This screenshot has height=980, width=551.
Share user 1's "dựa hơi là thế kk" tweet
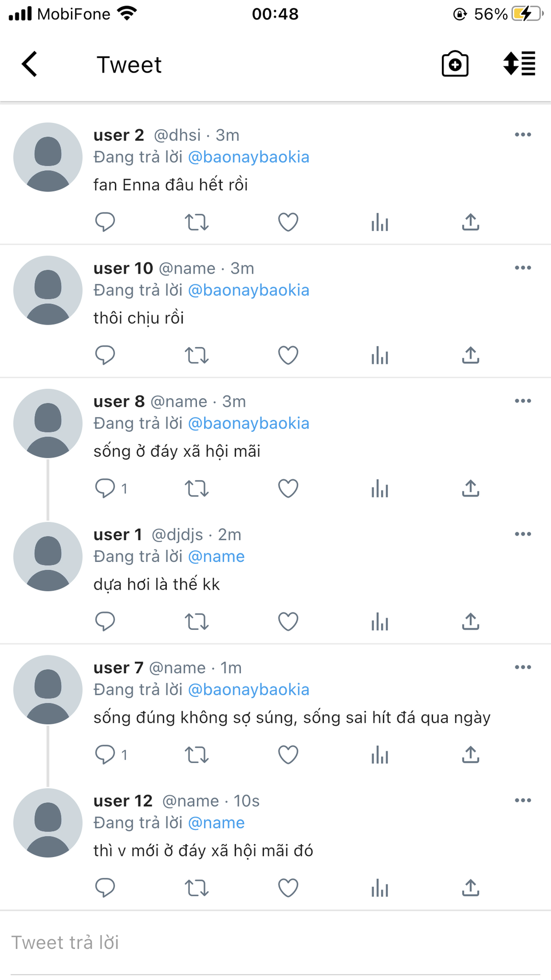pos(470,622)
